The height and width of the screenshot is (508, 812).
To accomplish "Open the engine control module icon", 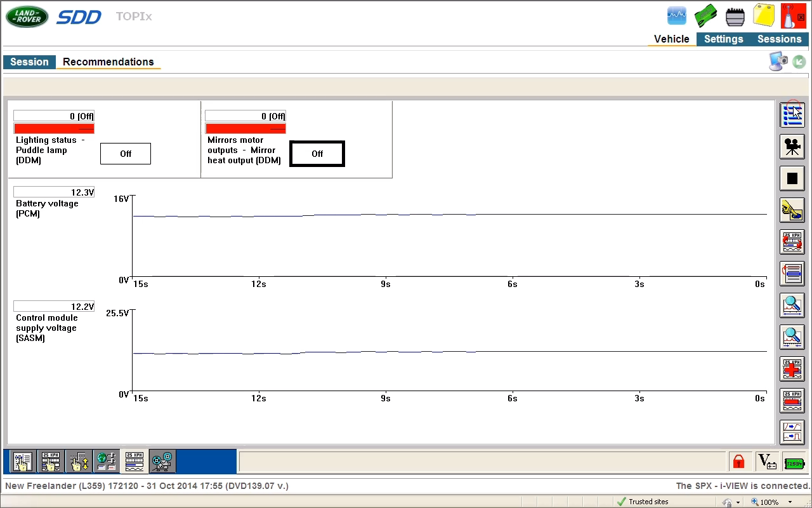I will pos(735,17).
